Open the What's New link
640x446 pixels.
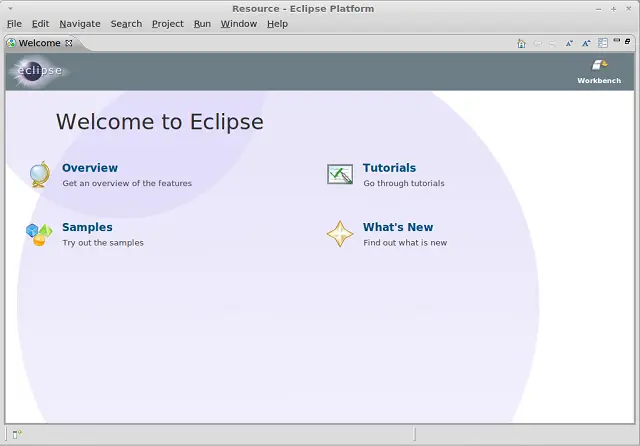(398, 227)
